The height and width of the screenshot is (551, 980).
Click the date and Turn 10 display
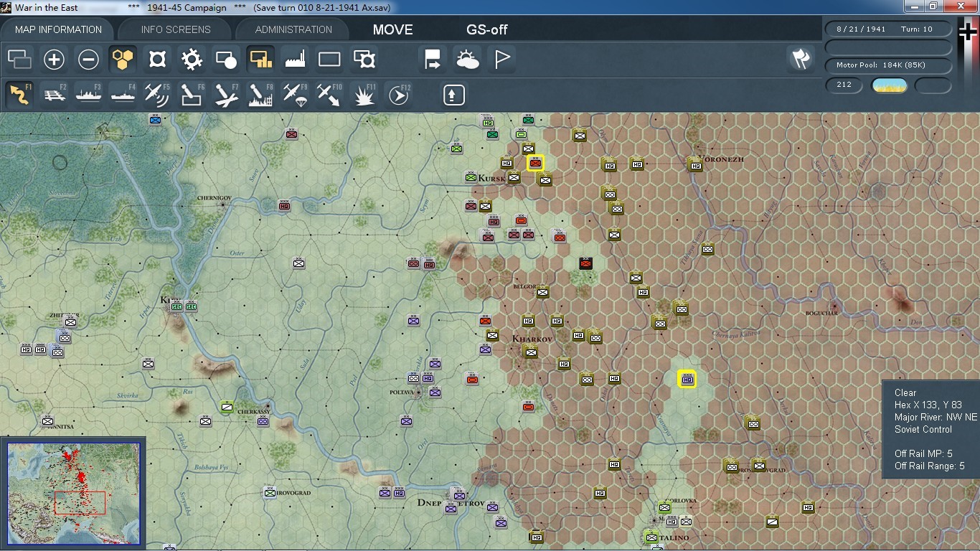(888, 29)
